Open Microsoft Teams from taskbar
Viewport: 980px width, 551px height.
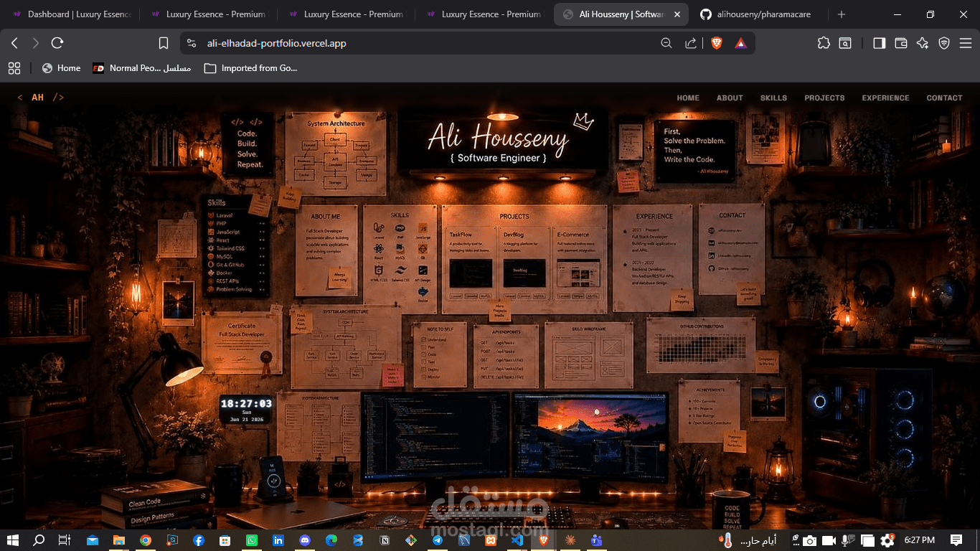pyautogui.click(x=597, y=540)
